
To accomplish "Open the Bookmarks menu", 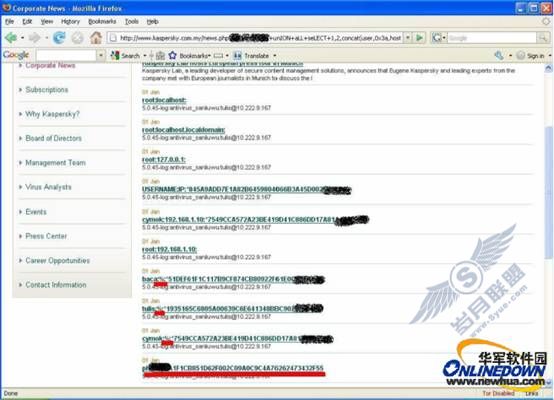I will click(x=102, y=22).
